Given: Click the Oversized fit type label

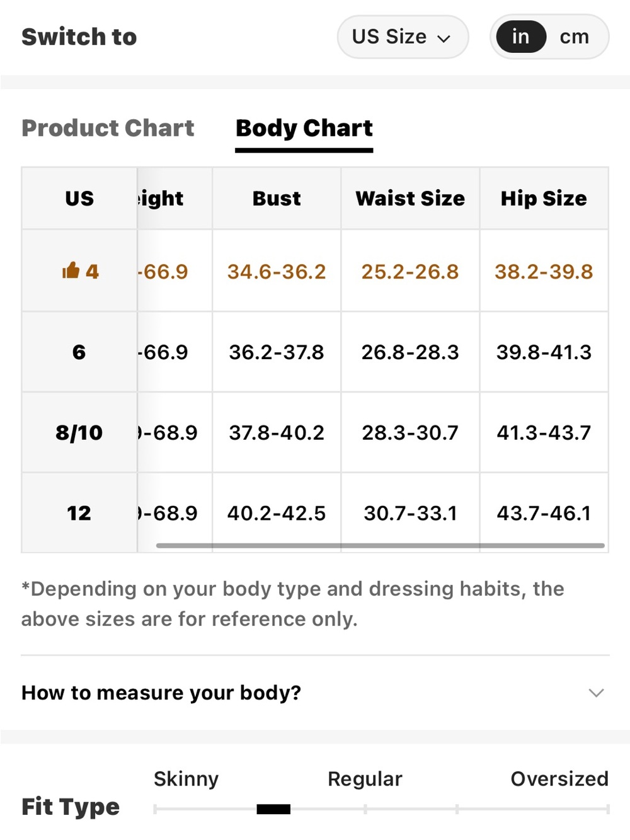Looking at the screenshot, I should click(x=559, y=779).
